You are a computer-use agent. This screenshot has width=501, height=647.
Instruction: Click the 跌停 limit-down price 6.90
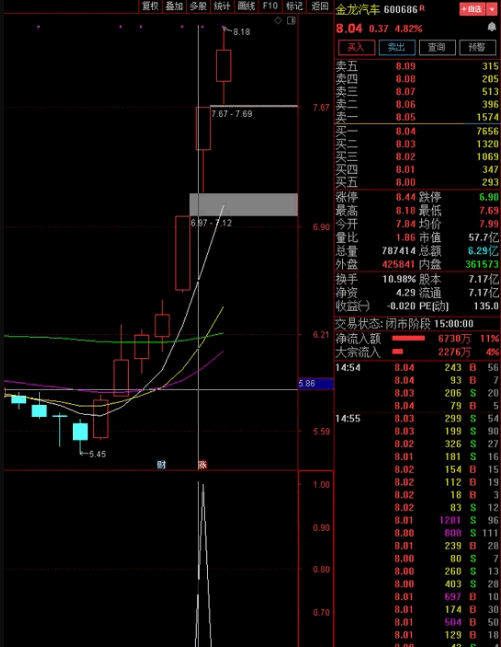click(x=489, y=197)
